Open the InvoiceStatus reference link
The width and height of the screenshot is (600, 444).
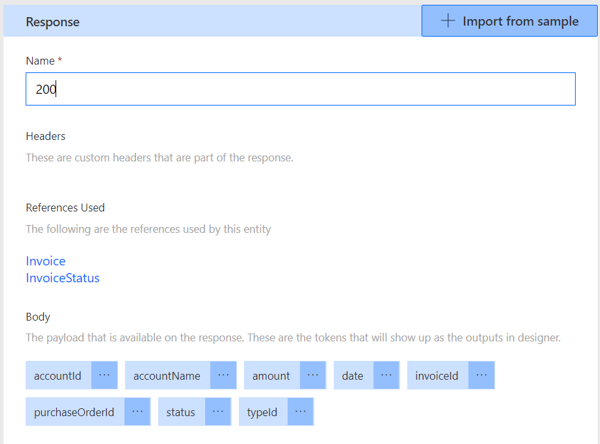[62, 278]
